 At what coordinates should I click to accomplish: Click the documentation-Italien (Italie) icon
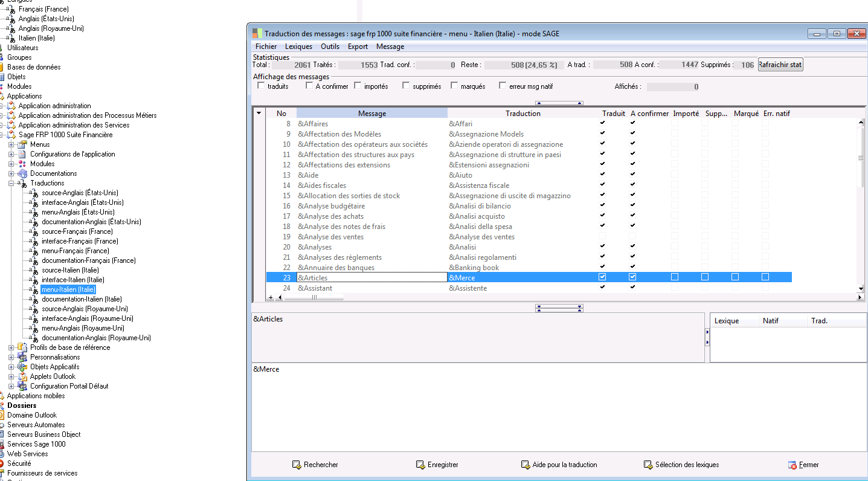tap(34, 299)
